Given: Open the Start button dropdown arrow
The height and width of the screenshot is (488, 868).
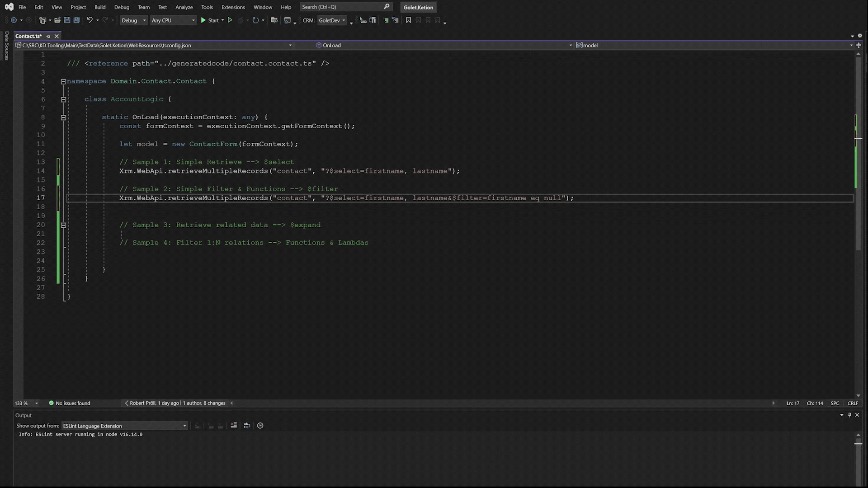Looking at the screenshot, I should tap(222, 20).
